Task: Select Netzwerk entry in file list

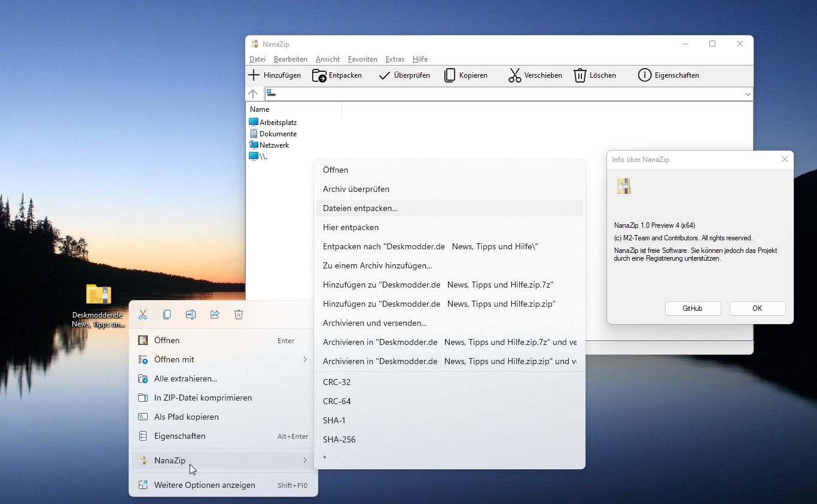Action: pyautogui.click(x=269, y=145)
